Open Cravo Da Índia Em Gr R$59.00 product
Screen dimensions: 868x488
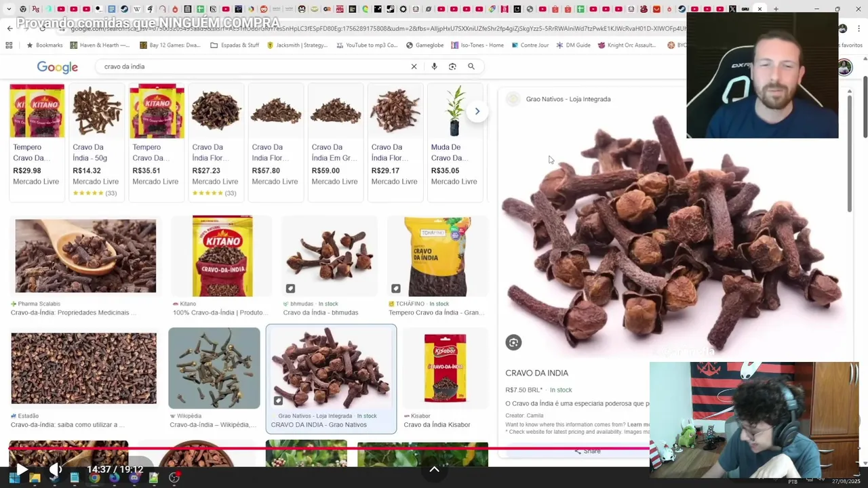coord(335,142)
